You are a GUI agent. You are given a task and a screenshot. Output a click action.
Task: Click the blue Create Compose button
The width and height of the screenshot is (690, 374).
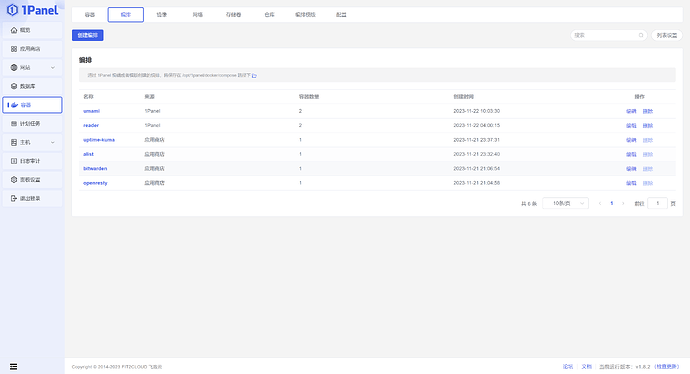pyautogui.click(x=88, y=35)
